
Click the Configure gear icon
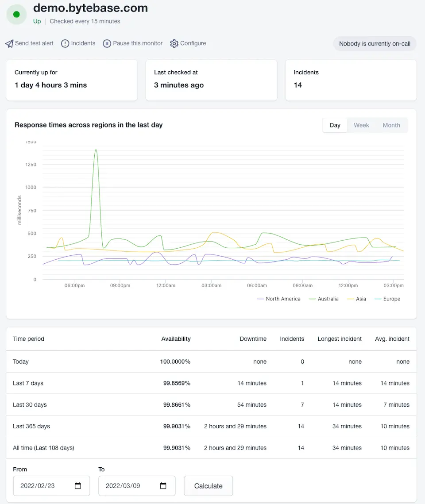[x=174, y=43]
